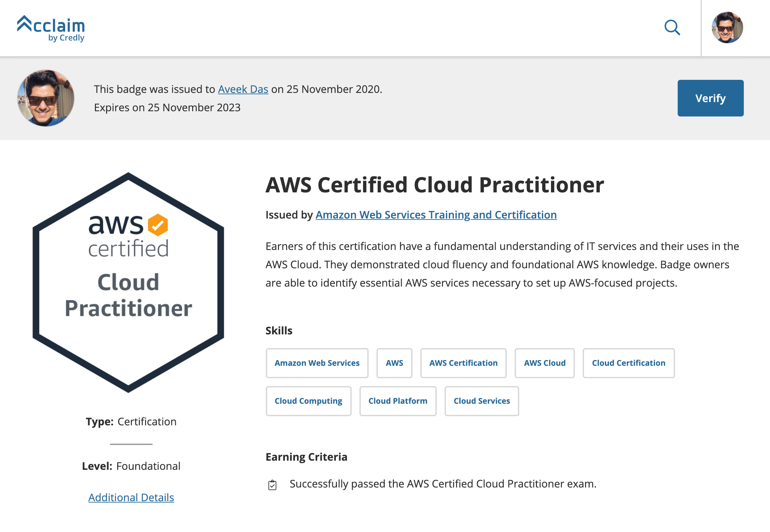Click the Acclaim by Credly logo
This screenshot has height=532, width=770.
(x=51, y=28)
